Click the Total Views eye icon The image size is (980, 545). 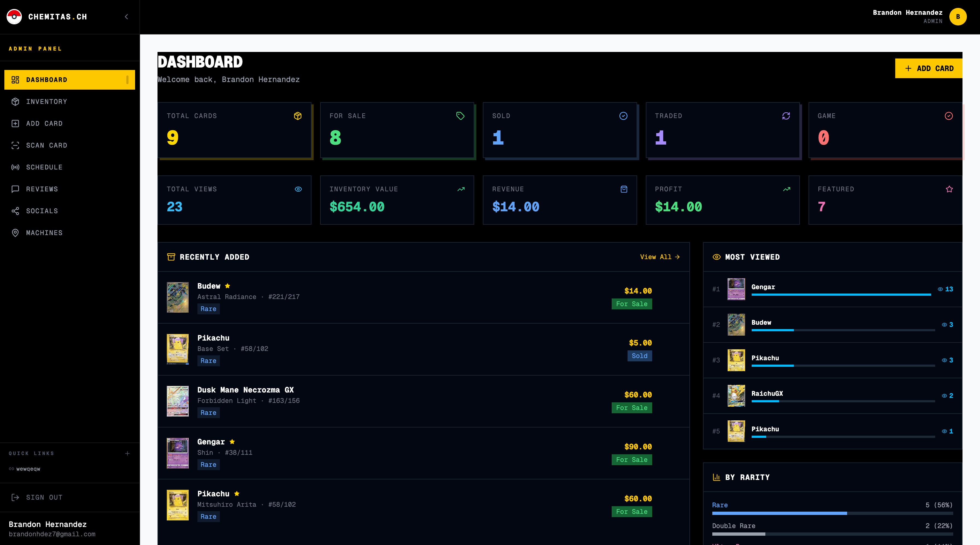tap(298, 189)
